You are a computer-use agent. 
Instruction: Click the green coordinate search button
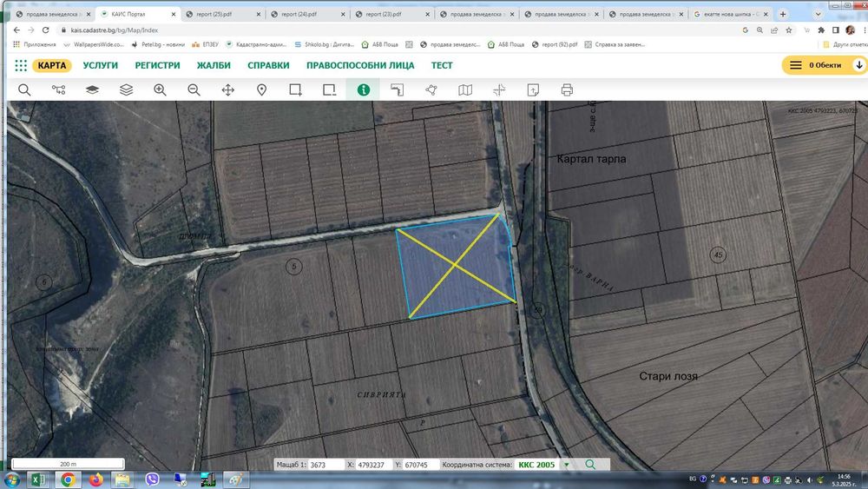[x=590, y=465]
